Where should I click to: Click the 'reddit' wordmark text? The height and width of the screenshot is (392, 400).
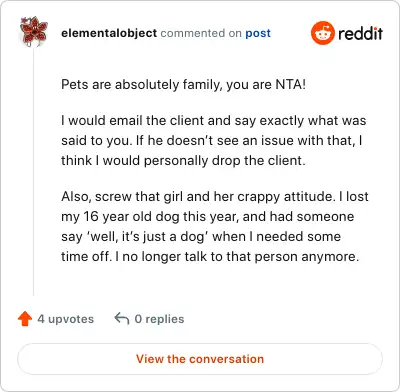pyautogui.click(x=360, y=33)
